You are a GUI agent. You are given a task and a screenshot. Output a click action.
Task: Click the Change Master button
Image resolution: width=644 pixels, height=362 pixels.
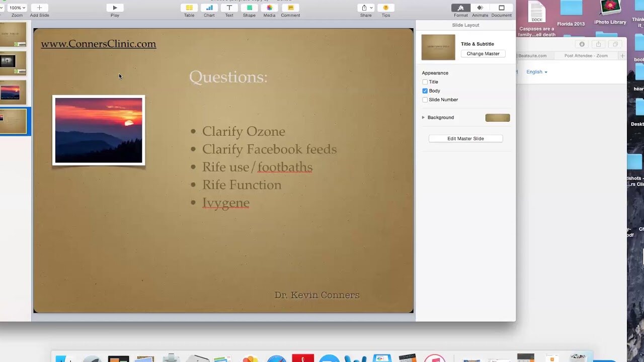(x=483, y=54)
